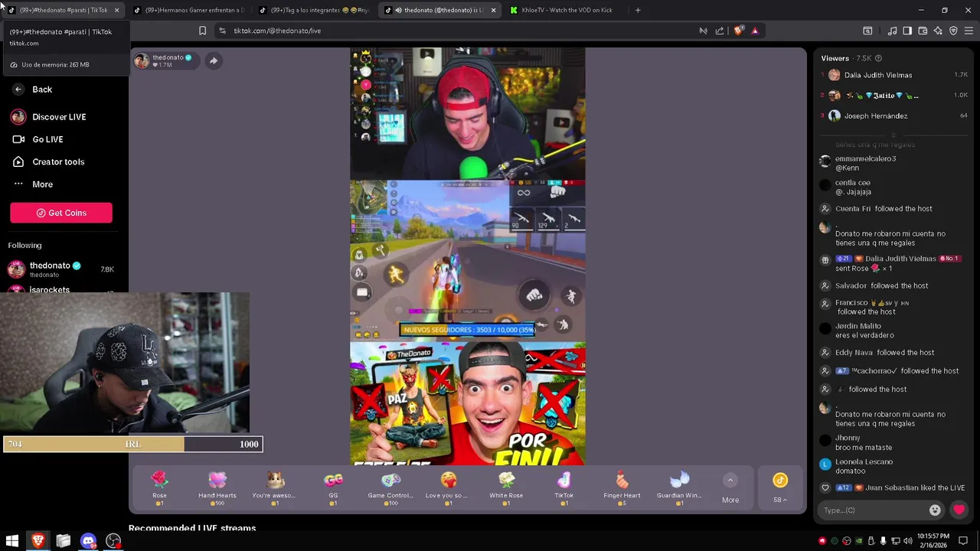Click the live stream video player

click(x=468, y=256)
